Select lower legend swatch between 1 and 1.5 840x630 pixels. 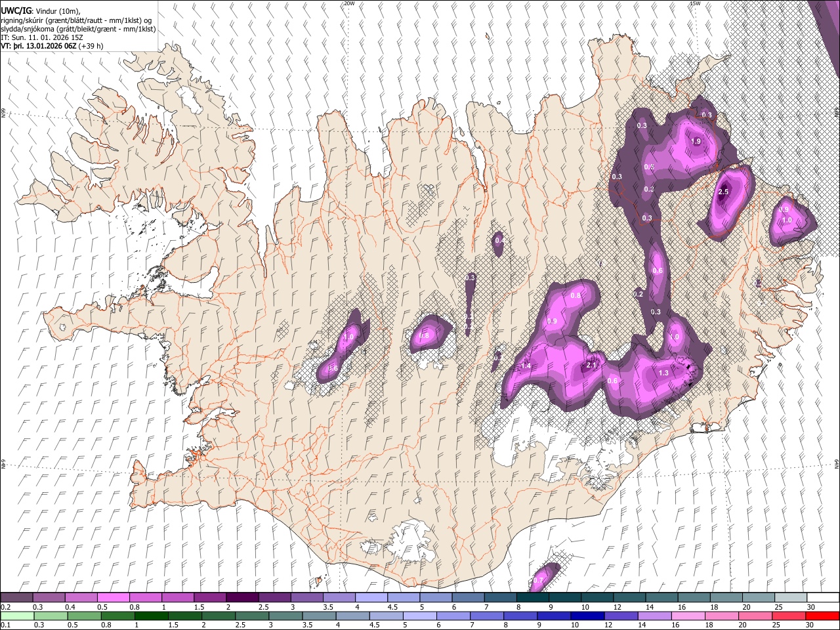point(152,616)
